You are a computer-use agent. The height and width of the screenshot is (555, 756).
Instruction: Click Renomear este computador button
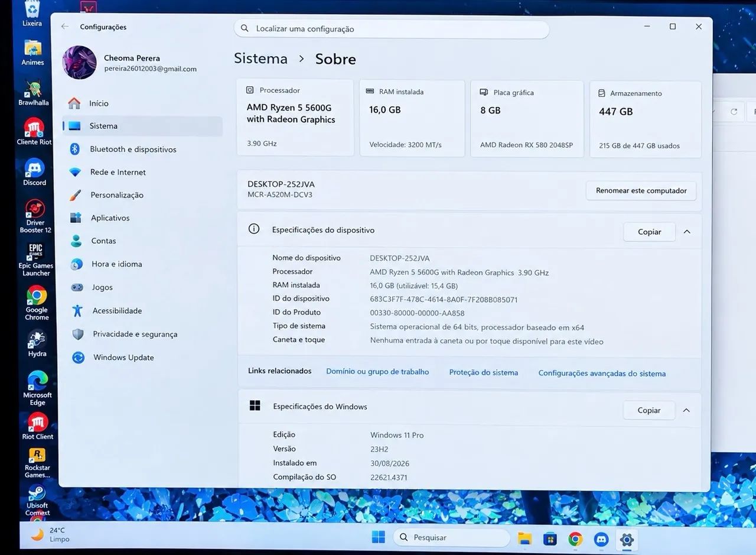coord(641,190)
